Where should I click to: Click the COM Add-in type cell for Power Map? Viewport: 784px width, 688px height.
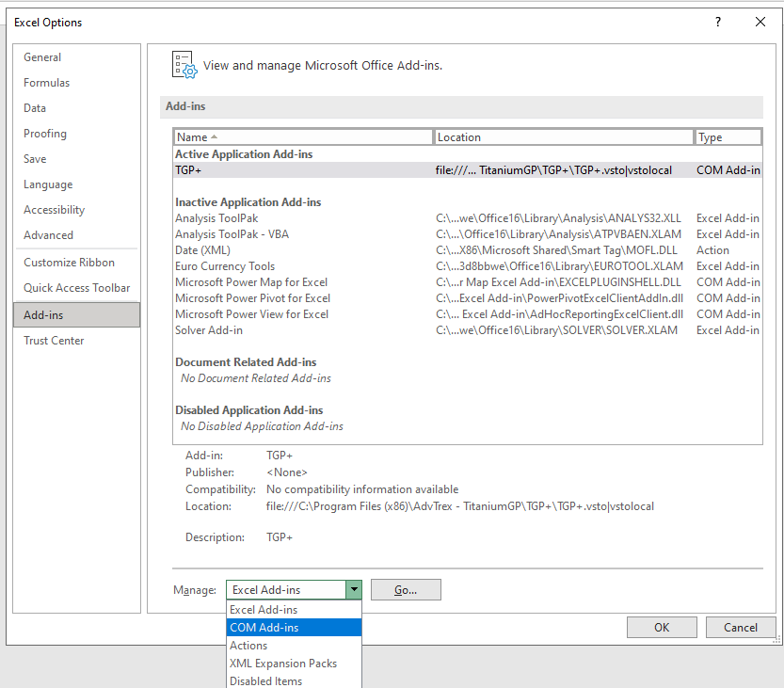coord(728,282)
